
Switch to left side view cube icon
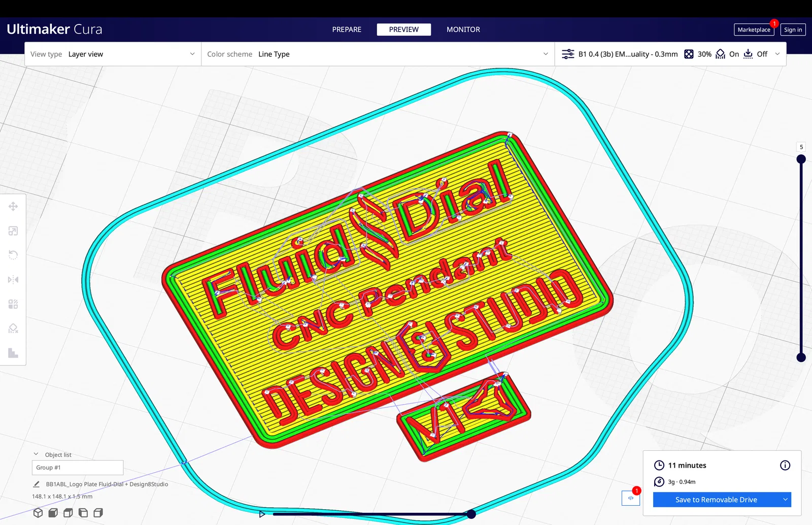pyautogui.click(x=83, y=513)
